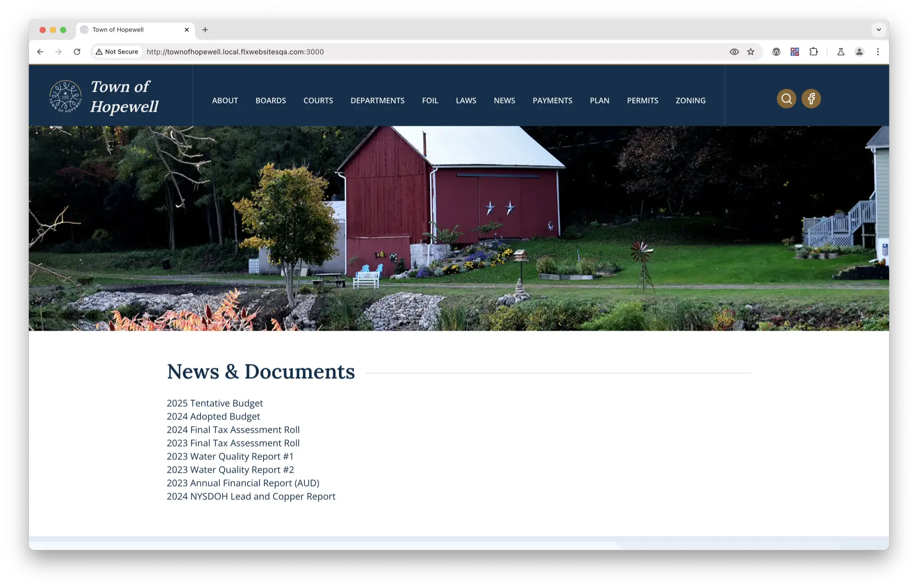The image size is (918, 588).
Task: Click the Chrome Labs flask icon
Action: click(x=841, y=52)
